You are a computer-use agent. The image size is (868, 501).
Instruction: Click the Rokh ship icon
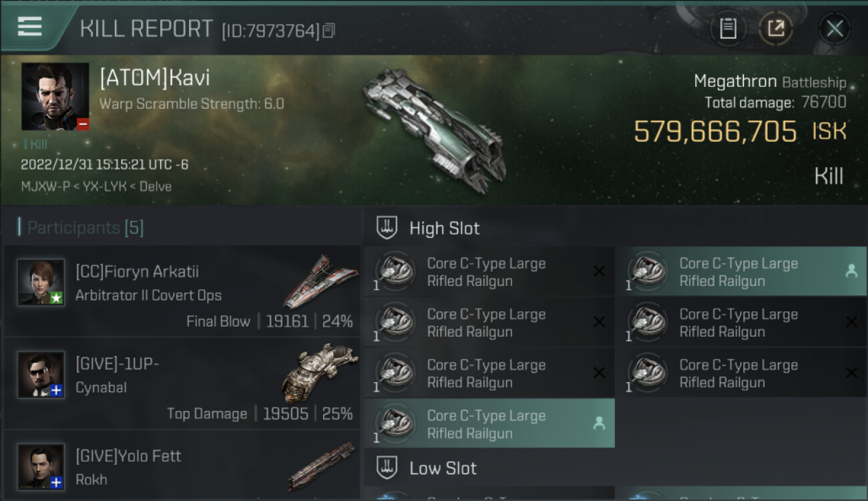point(322,466)
